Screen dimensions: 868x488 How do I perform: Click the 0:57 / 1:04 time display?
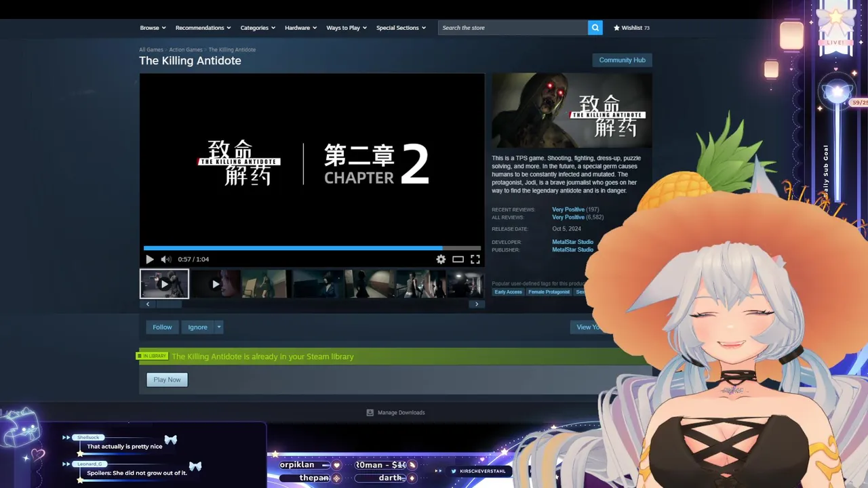tap(193, 259)
